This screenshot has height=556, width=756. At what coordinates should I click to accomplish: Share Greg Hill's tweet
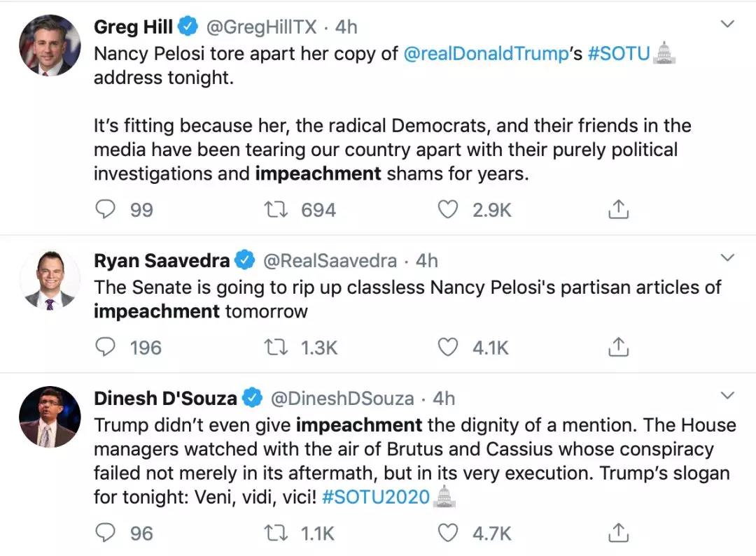[x=618, y=209]
